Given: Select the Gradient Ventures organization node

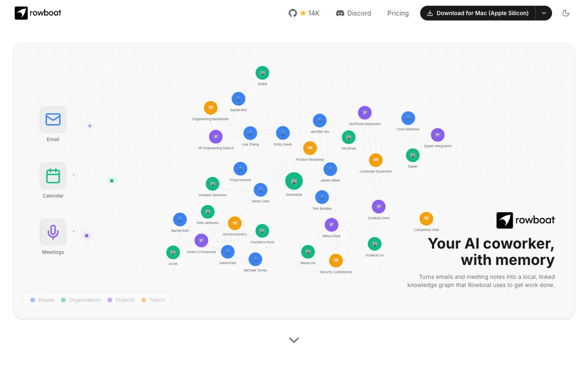Looking at the screenshot, I should 212,184.
